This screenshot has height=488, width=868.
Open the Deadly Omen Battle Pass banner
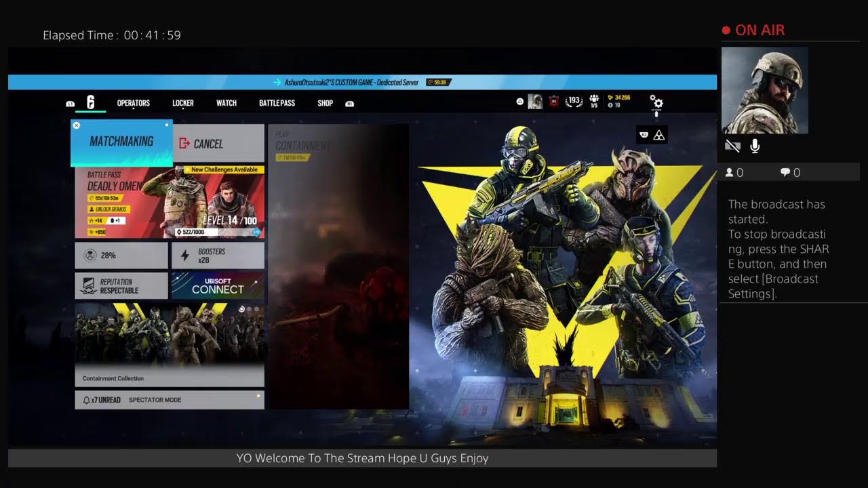coord(170,202)
